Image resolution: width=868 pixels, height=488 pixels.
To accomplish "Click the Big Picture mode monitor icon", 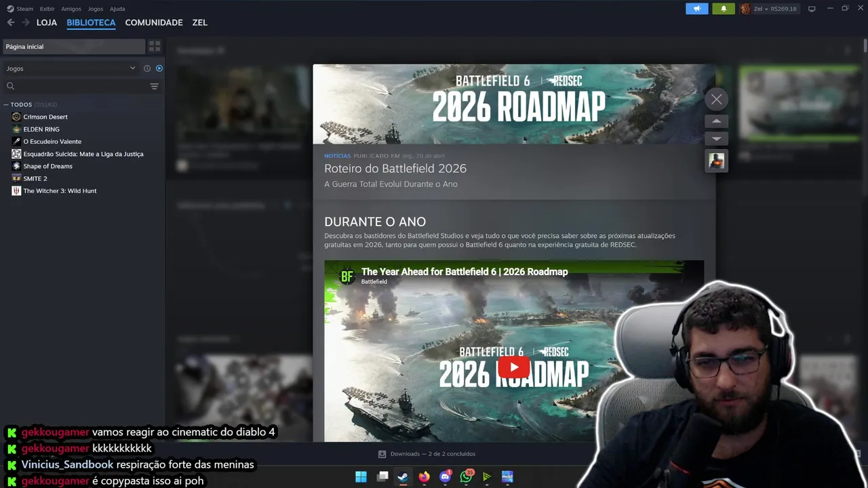I will [x=812, y=9].
